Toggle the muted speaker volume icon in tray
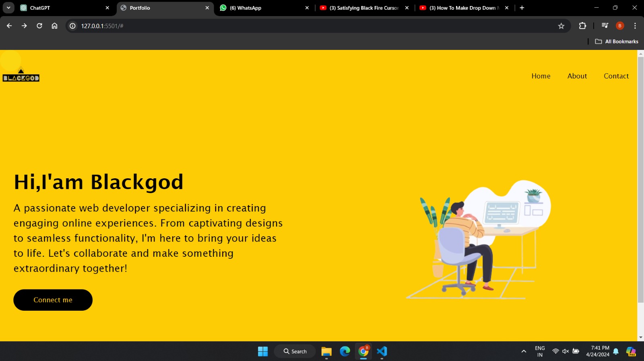Screen dimensions: 644x361 pos(566,351)
